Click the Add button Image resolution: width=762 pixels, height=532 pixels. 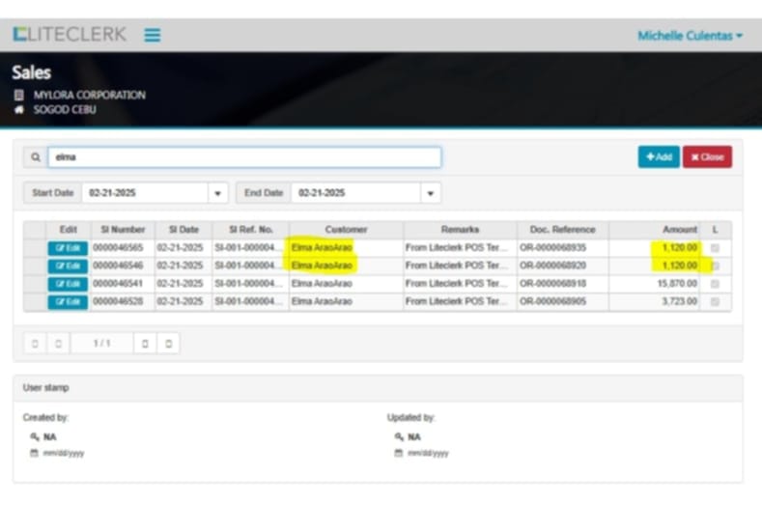pyautogui.click(x=659, y=157)
